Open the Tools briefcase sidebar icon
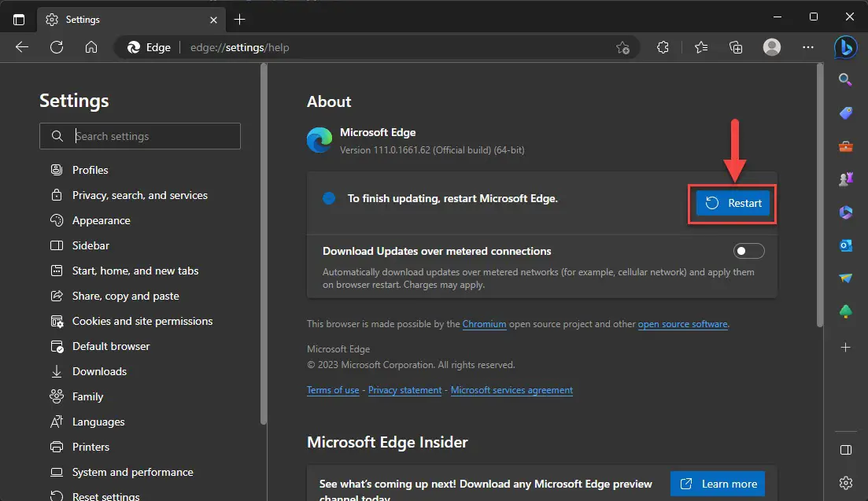Viewport: 868px width, 501px height. [x=845, y=146]
